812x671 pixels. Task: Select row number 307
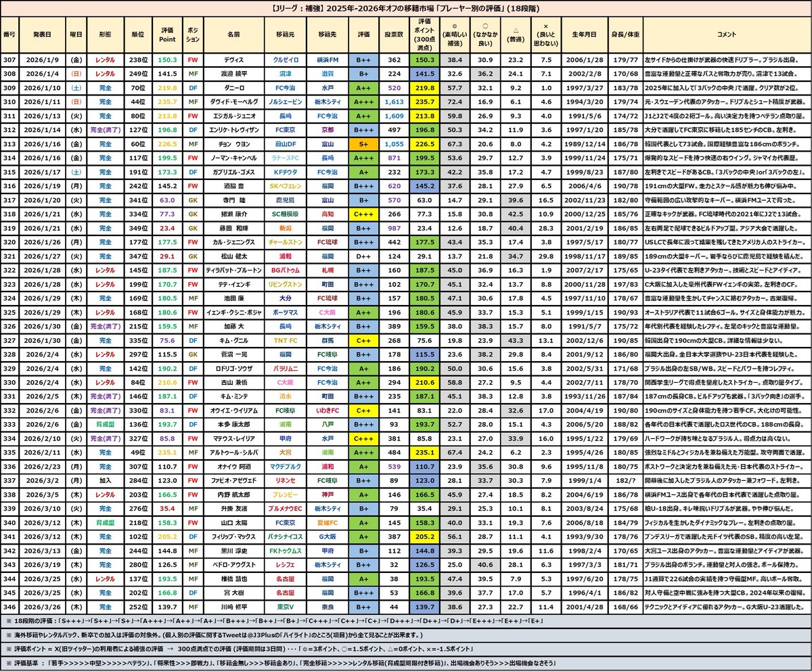[10, 60]
